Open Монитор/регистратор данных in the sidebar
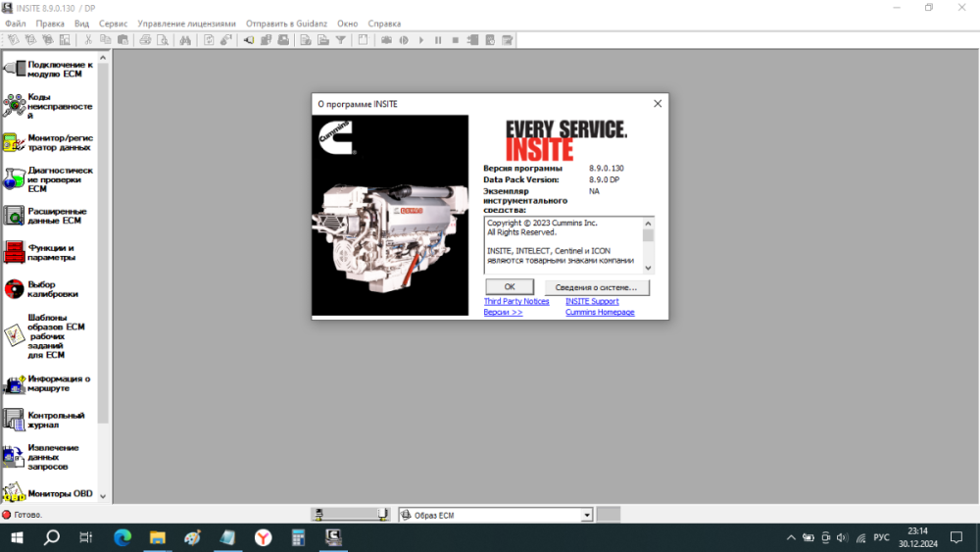The height and width of the screenshot is (552, 980). pos(49,142)
